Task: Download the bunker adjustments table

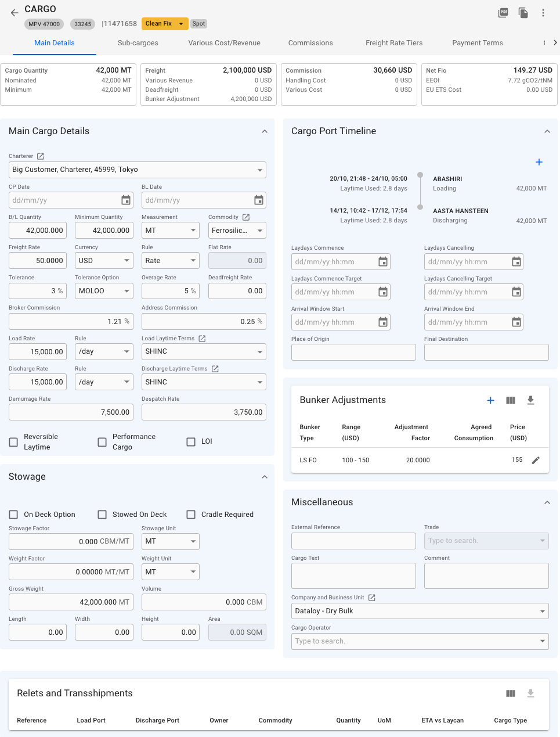Action: coord(530,400)
